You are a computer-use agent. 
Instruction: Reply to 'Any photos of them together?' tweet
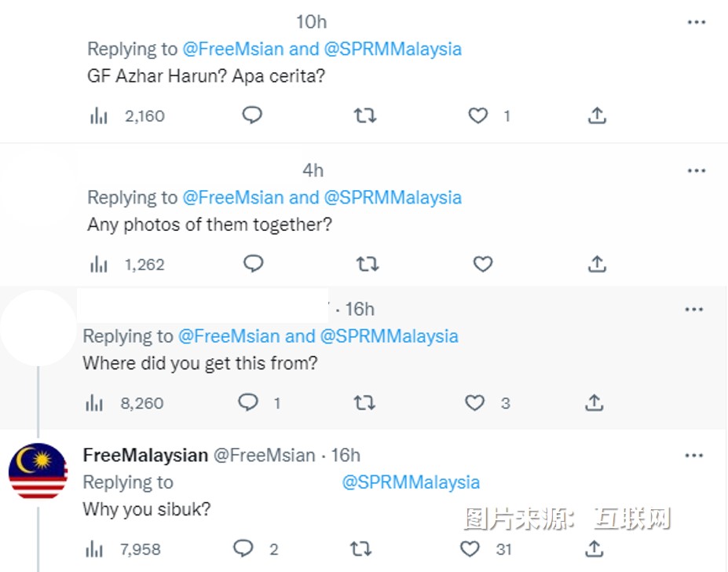[253, 264]
